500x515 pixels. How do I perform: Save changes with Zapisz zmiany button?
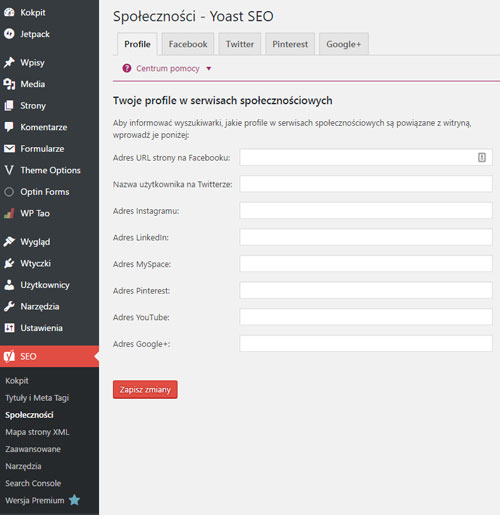pos(145,389)
